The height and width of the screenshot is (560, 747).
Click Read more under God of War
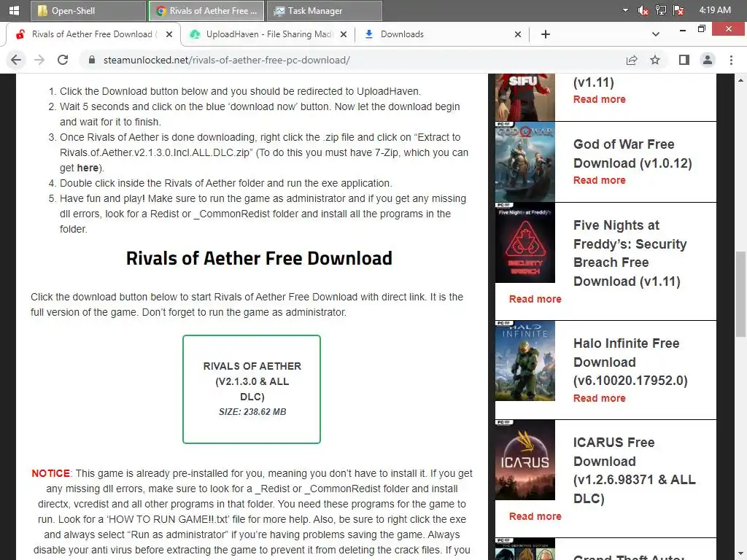click(600, 181)
